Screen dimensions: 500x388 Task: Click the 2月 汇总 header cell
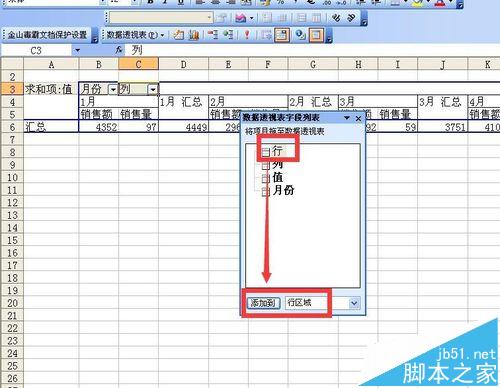click(313, 102)
